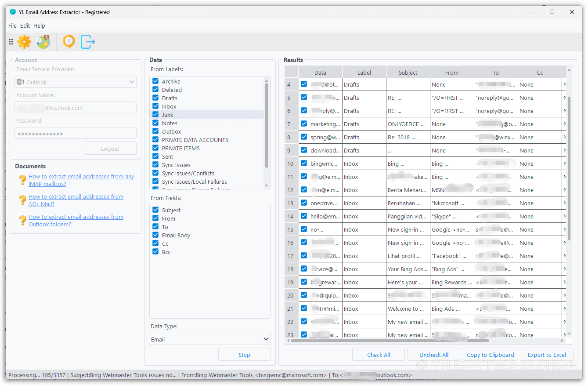This screenshot has width=588, height=385.
Task: Select the ONLYOFFICE subject cell in row 7
Action: pyautogui.click(x=408, y=124)
